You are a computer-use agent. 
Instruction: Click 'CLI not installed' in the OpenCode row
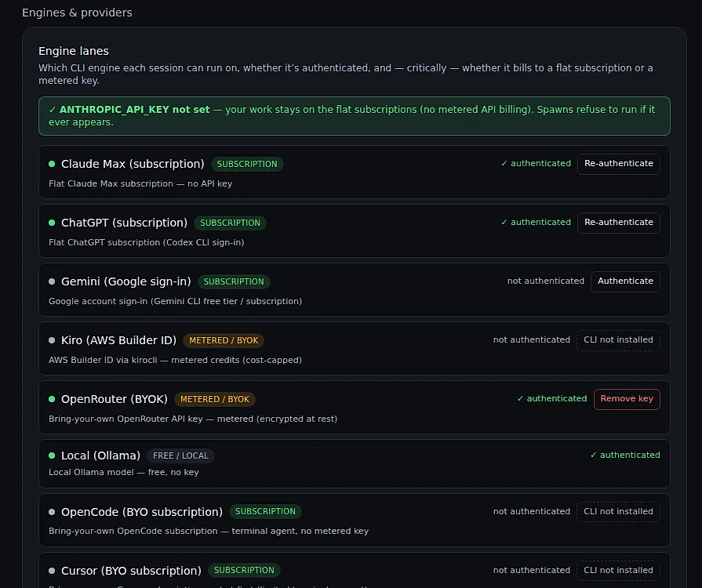618,511
